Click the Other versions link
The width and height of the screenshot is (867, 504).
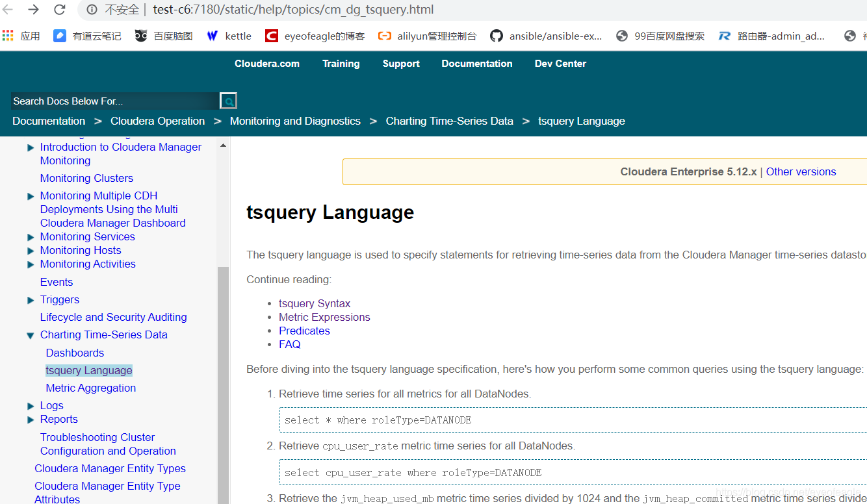pyautogui.click(x=801, y=171)
